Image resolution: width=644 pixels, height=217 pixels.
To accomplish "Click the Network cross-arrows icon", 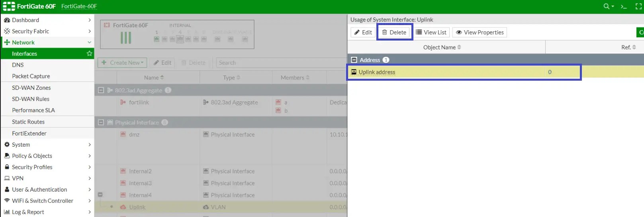I will pyautogui.click(x=7, y=42).
